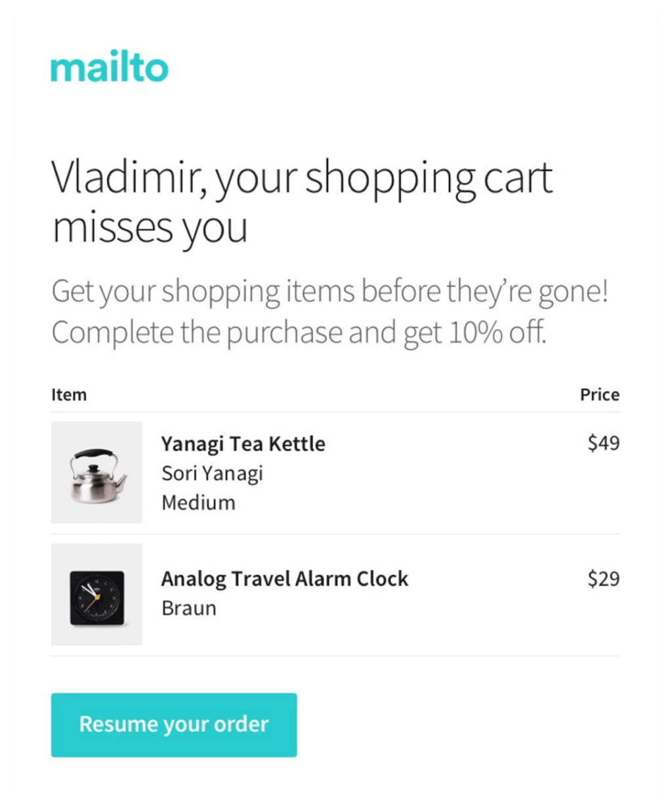This screenshot has height=810, width=672.
Task: Select the Analog Travel Alarm Clock product name
Action: coord(285,579)
